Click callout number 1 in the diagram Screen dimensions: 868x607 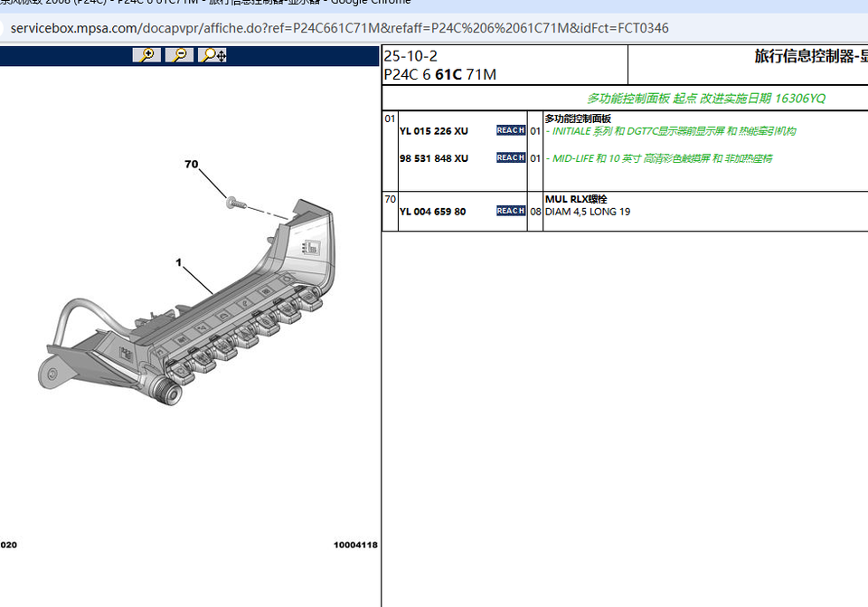pyautogui.click(x=179, y=262)
